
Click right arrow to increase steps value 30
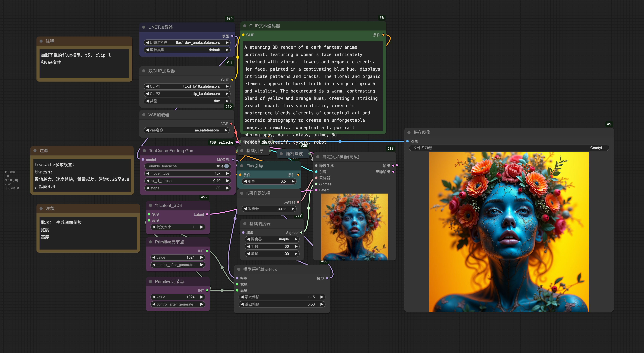tap(227, 188)
